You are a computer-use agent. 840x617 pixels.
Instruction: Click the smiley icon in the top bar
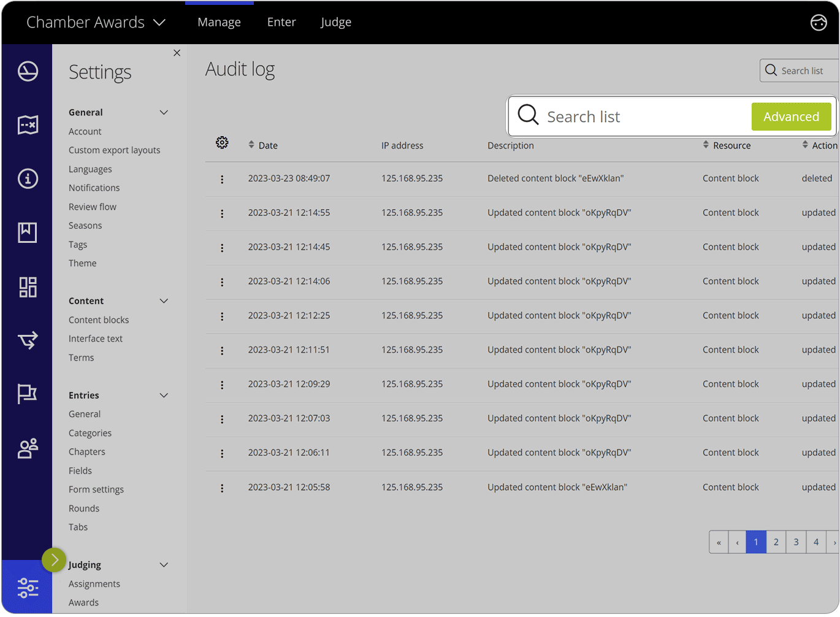818,22
